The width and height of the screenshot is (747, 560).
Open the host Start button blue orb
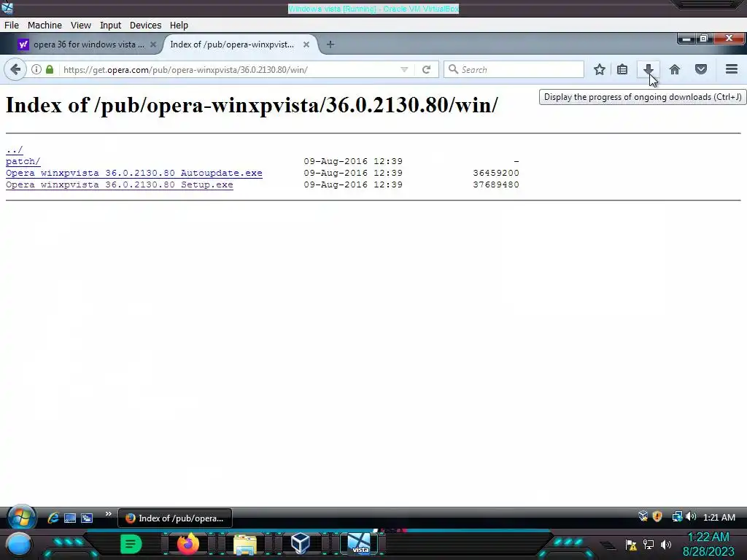pos(18,545)
